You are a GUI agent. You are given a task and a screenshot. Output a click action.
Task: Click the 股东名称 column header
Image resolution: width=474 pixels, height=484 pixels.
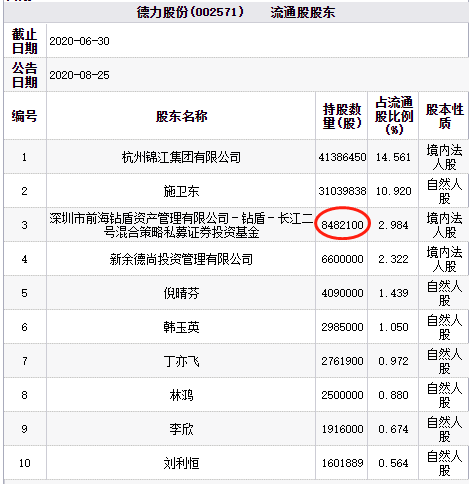[181, 116]
